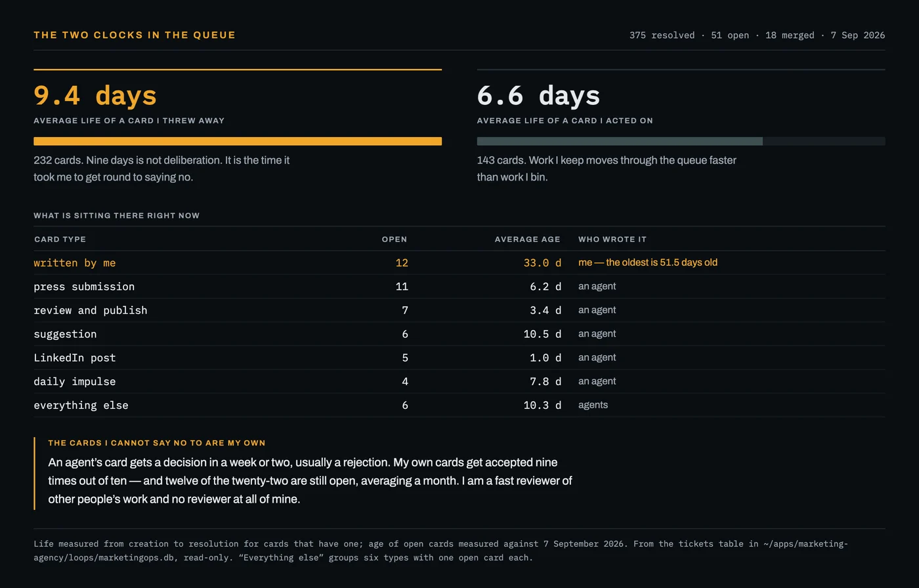Click the 'OPEN' column header
This screenshot has width=919, height=588.
point(395,240)
